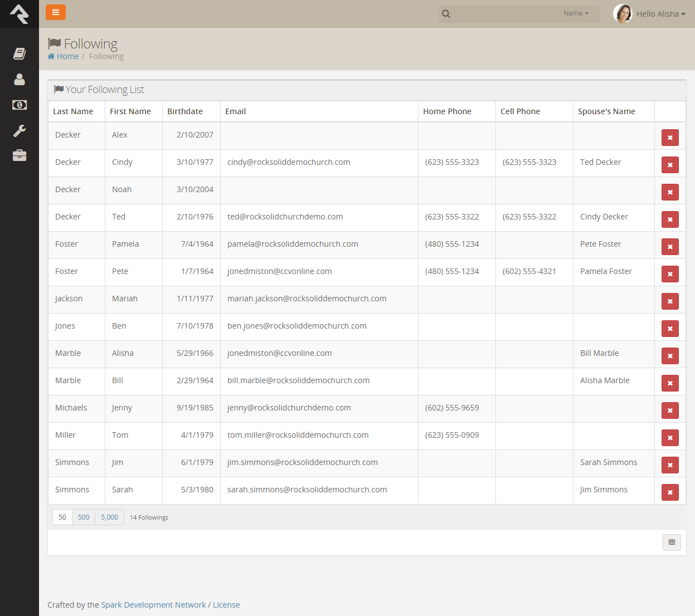The width and height of the screenshot is (695, 616).
Task: Open the book icon in the sidebar
Action: click(20, 53)
